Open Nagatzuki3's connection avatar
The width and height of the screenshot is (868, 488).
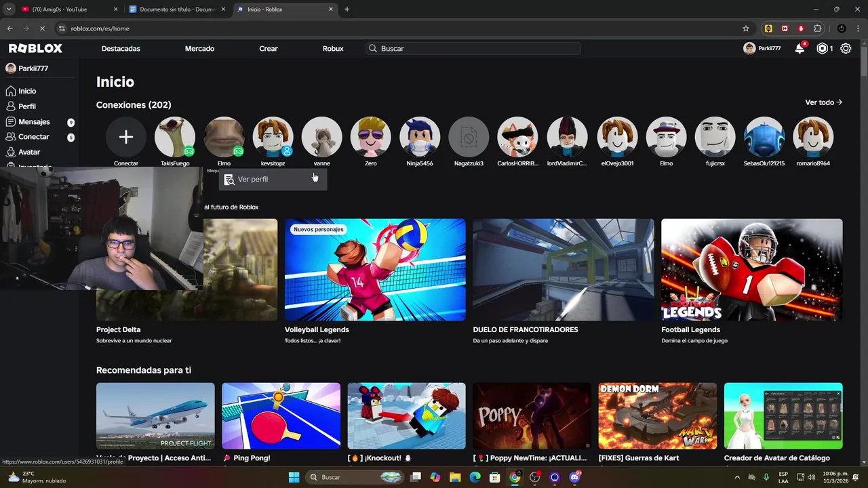pos(468,137)
